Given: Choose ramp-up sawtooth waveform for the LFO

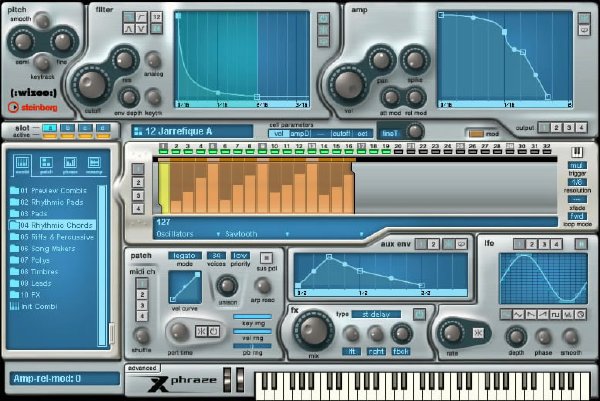Looking at the screenshot, I should coord(543,315).
